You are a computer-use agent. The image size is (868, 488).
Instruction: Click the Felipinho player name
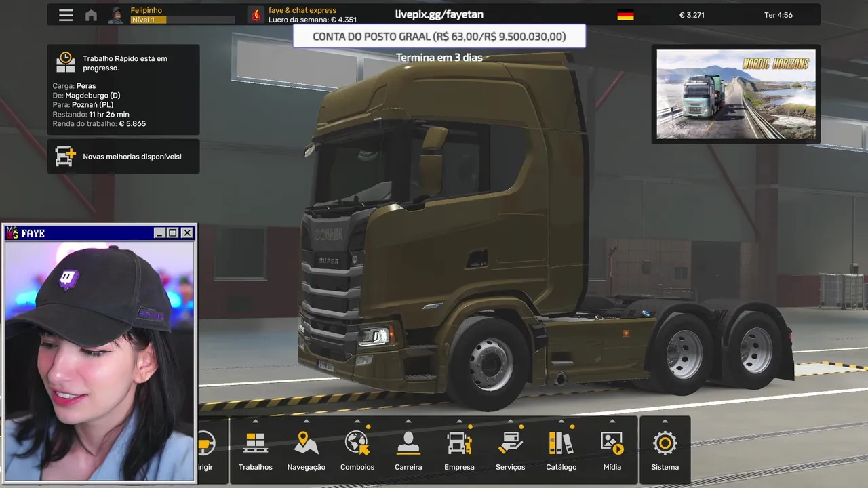(x=146, y=11)
